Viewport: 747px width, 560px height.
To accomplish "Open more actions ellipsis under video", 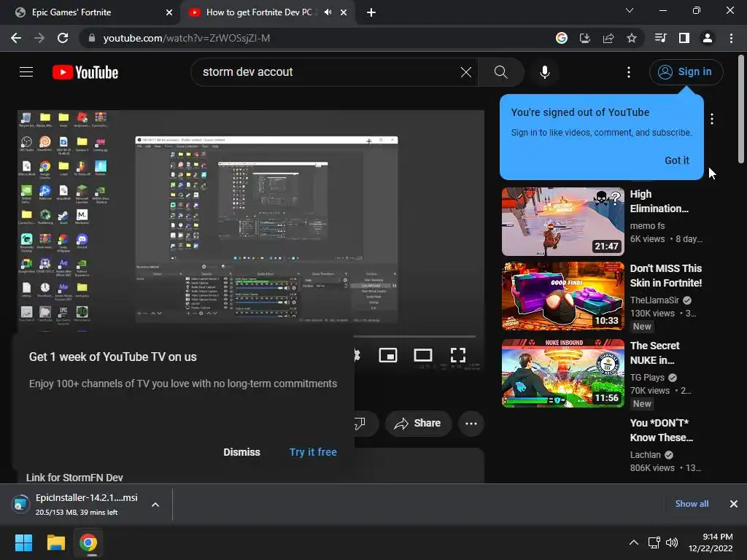I will pos(471,424).
